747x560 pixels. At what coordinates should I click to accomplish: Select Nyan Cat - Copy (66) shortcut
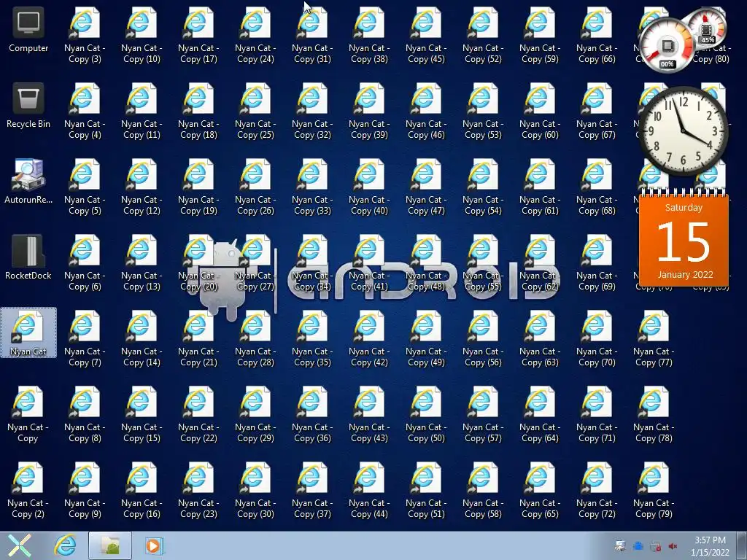(x=597, y=35)
